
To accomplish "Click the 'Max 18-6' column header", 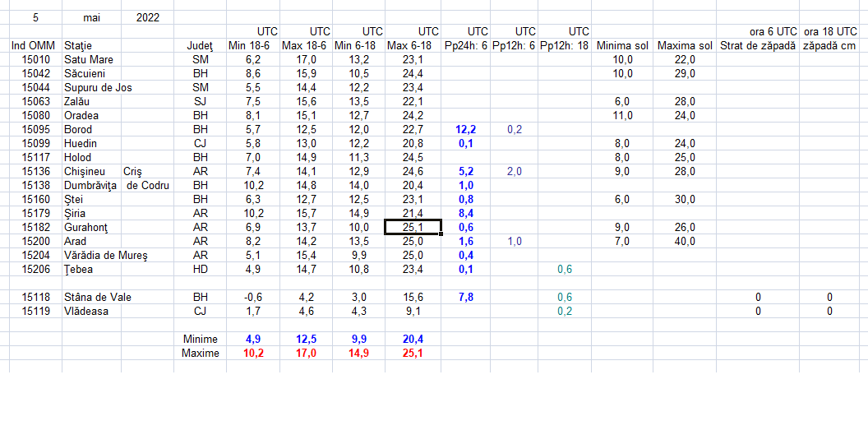I will point(306,46).
